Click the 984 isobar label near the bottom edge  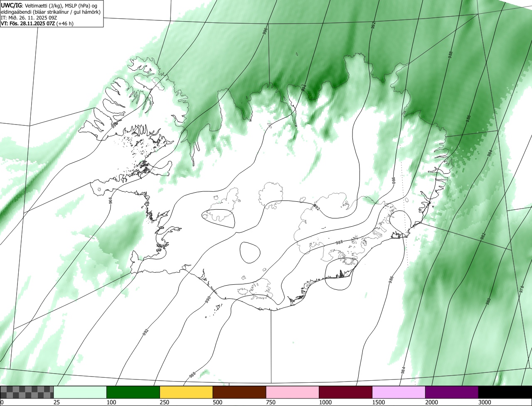[x=403, y=371]
